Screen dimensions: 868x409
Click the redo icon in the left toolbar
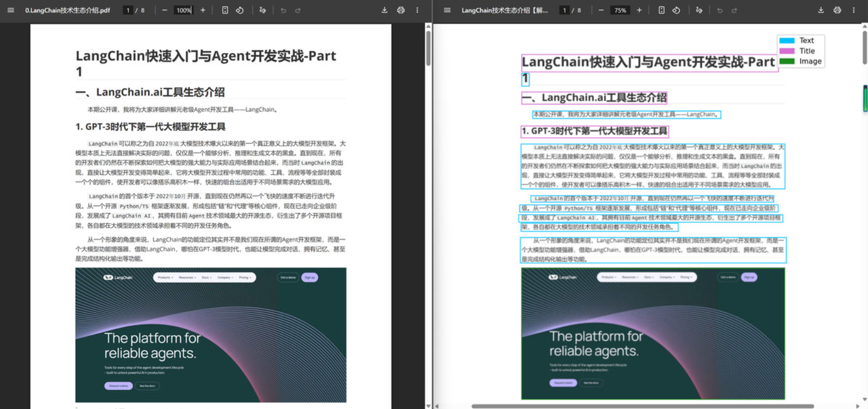tap(299, 9)
